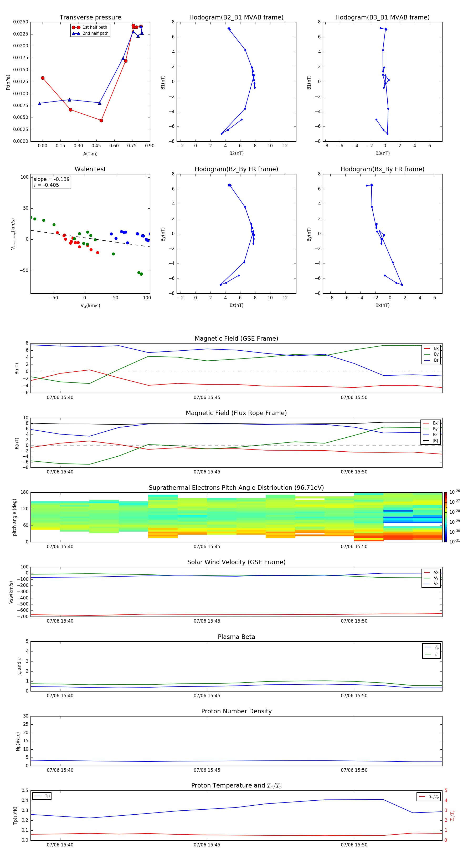Click the 'Transverse pressure' plot title
Image resolution: width=473 pixels, height=868 pixels.
point(90,18)
